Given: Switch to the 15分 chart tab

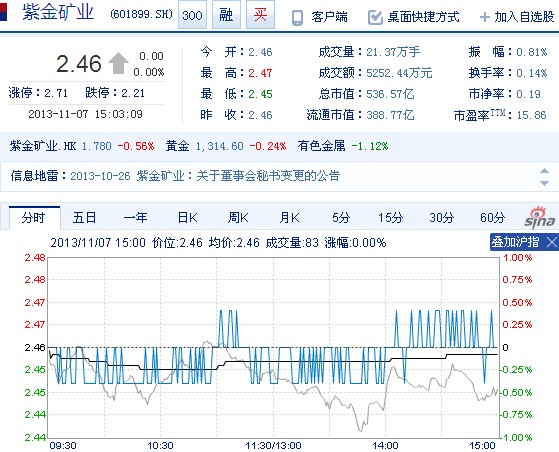Looking at the screenshot, I should point(390,217).
